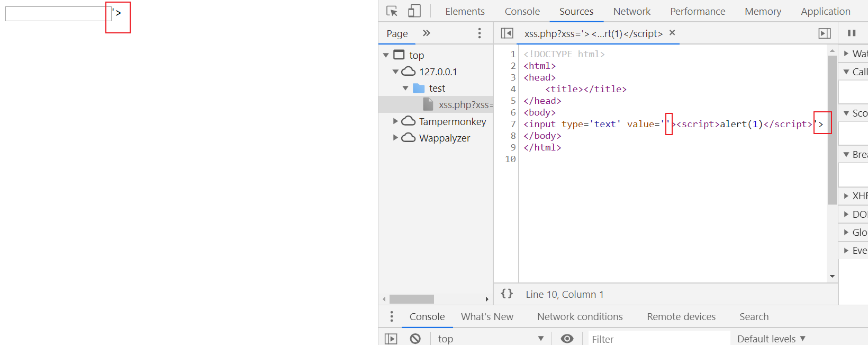The height and width of the screenshot is (345, 868).
Task: Open the Search drawer tab
Action: tap(754, 316)
